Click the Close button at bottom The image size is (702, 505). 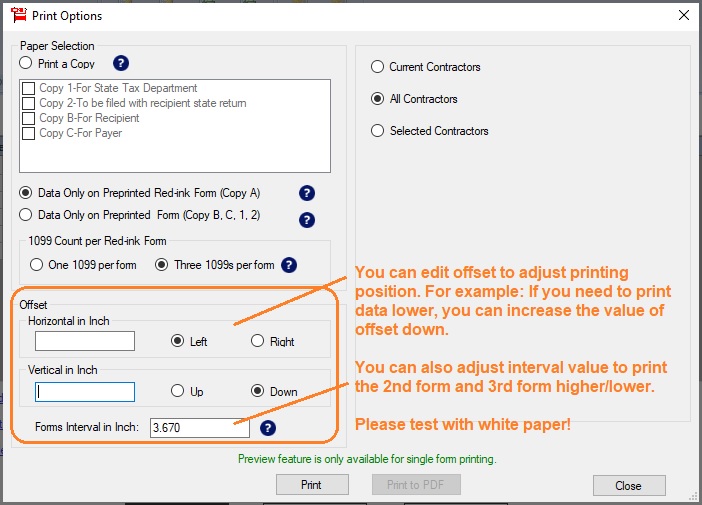(628, 485)
